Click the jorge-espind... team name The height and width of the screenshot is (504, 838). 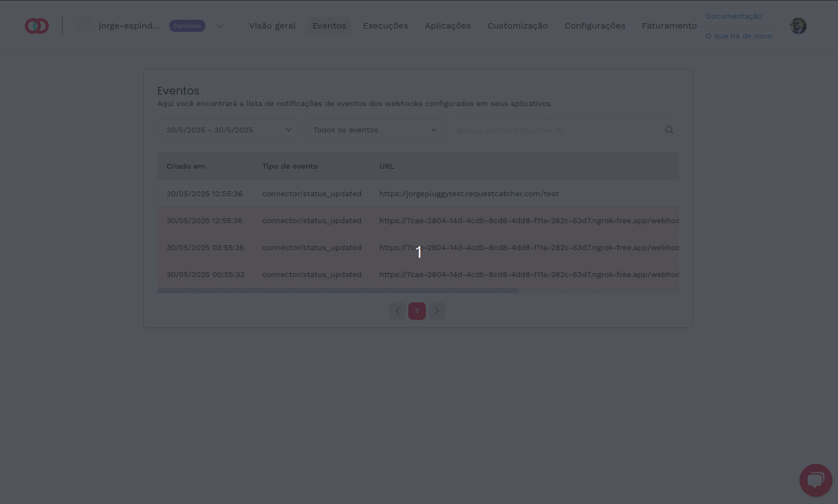(129, 26)
